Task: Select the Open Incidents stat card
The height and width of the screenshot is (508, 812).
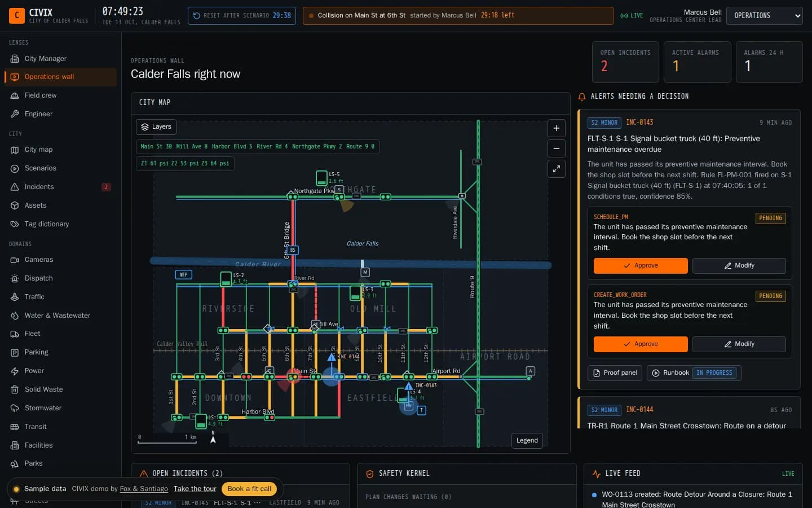Action: [625, 62]
